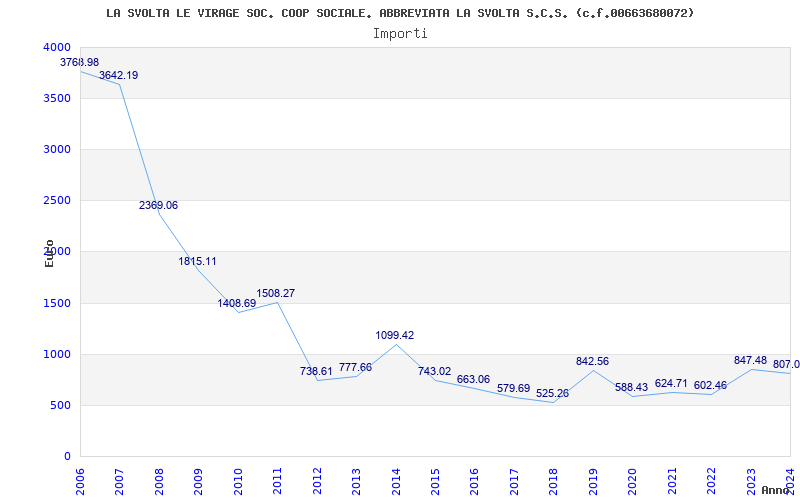
Task: Click the x-axis year 2009
Action: click(198, 481)
